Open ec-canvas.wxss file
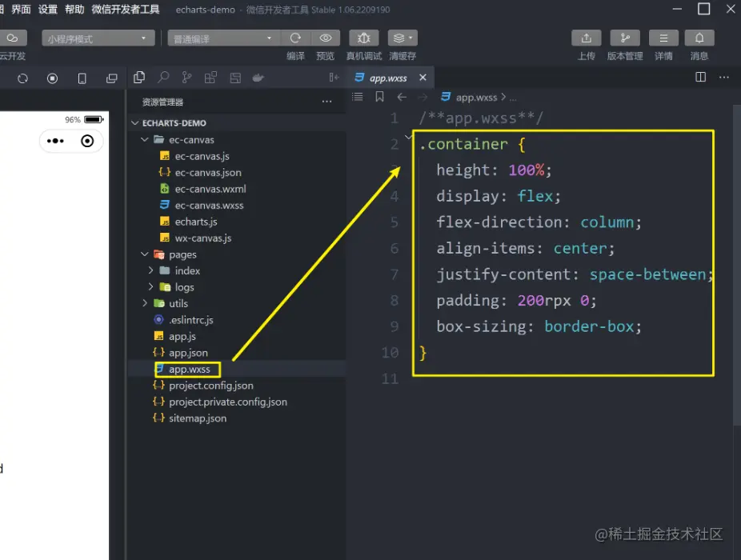Screen dimensions: 741x560 (209, 205)
